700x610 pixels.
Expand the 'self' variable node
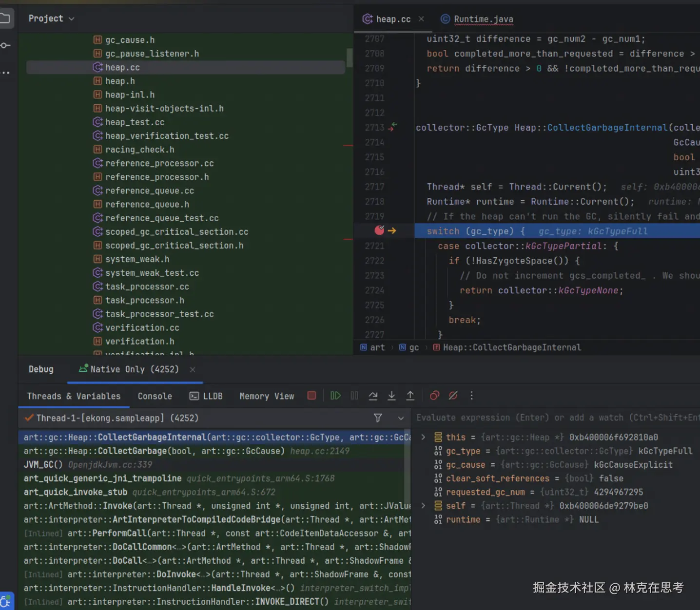pyautogui.click(x=423, y=506)
